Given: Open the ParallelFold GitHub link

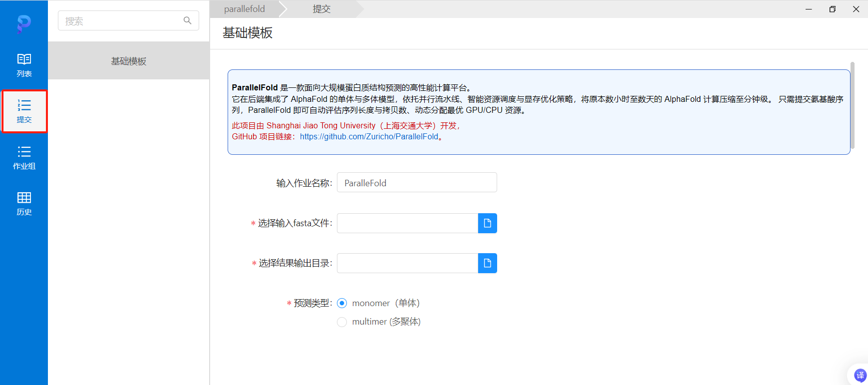Looking at the screenshot, I should 369,137.
